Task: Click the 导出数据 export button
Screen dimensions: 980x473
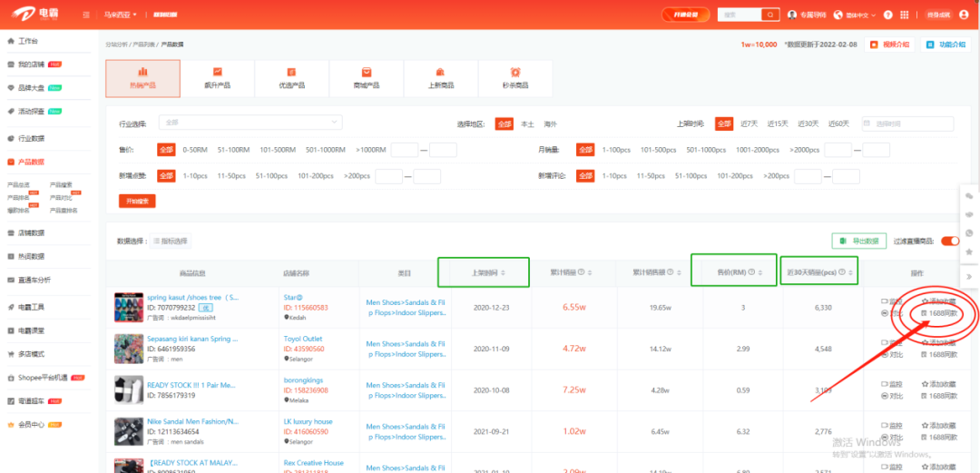Action: tap(858, 241)
